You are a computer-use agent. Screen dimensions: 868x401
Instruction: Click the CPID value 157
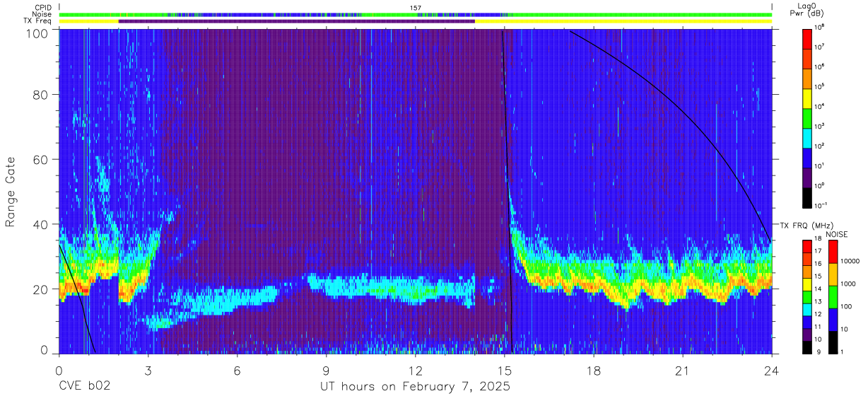(416, 8)
